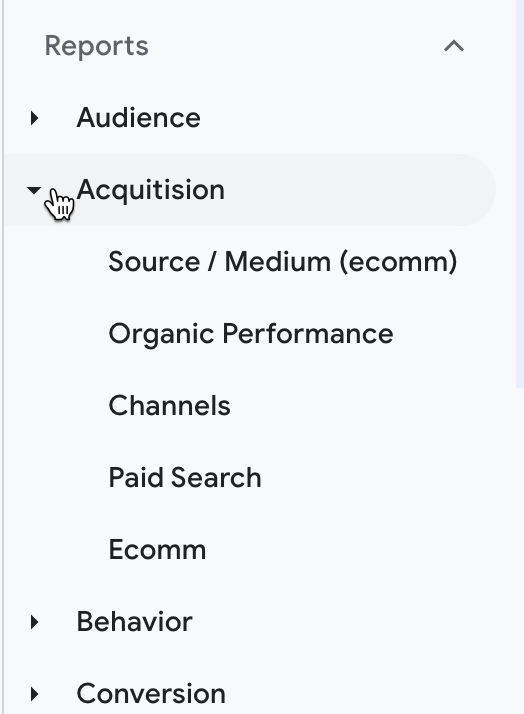The width and height of the screenshot is (524, 714).
Task: Select the Channels report
Action: pyautogui.click(x=169, y=405)
